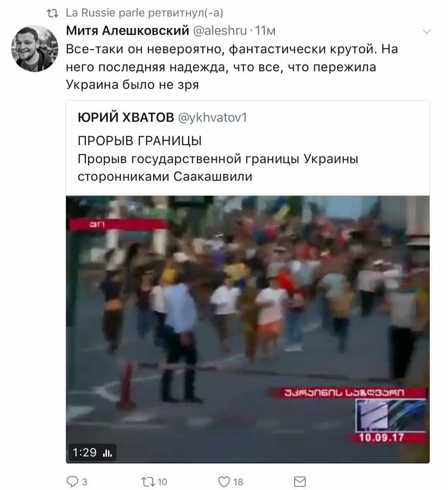Open the 11м timestamp of the tweet

point(265,31)
